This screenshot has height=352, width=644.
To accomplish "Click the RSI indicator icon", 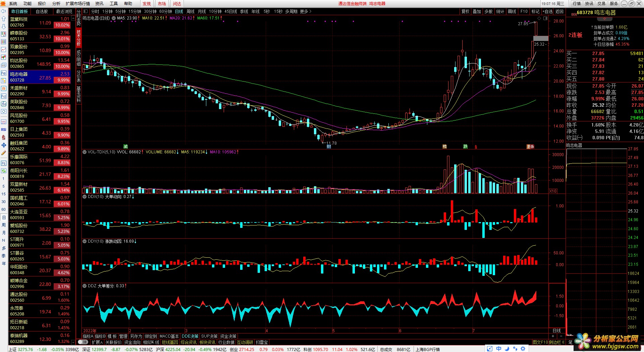I will pyautogui.click(x=4, y=130).
